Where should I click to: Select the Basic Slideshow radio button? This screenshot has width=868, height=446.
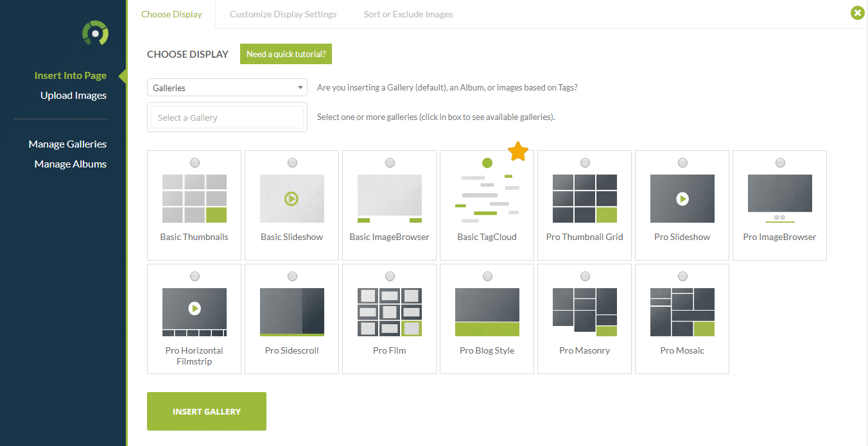coord(292,163)
